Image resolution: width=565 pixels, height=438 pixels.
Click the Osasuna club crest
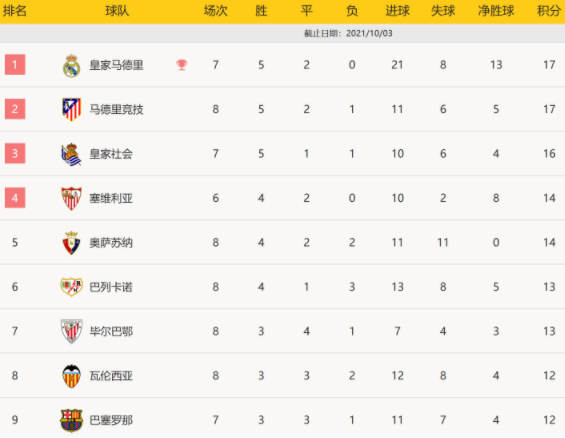coord(71,243)
